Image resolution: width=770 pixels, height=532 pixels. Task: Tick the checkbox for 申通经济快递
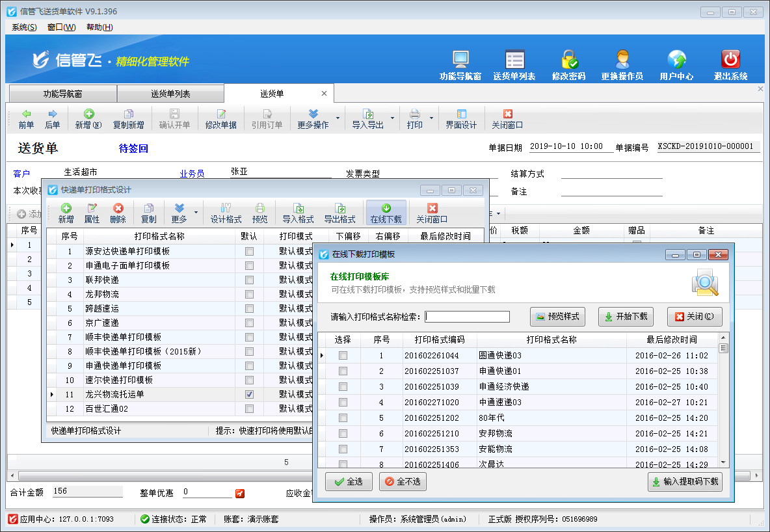343,386
